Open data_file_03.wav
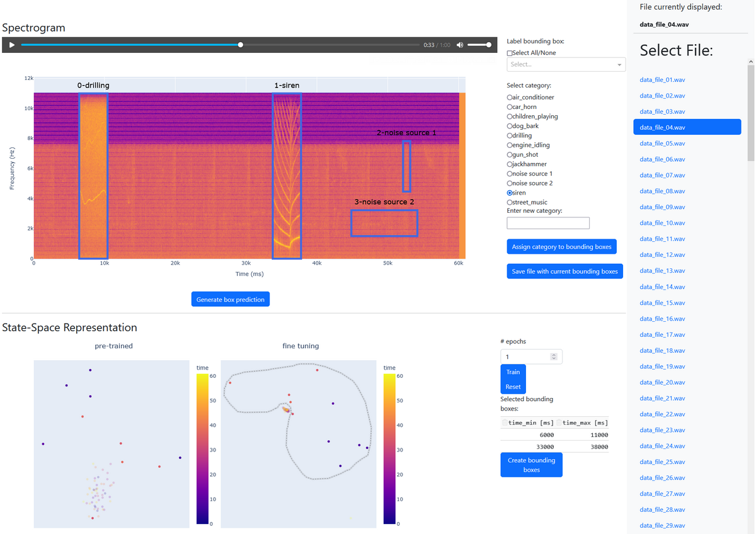 (x=662, y=111)
